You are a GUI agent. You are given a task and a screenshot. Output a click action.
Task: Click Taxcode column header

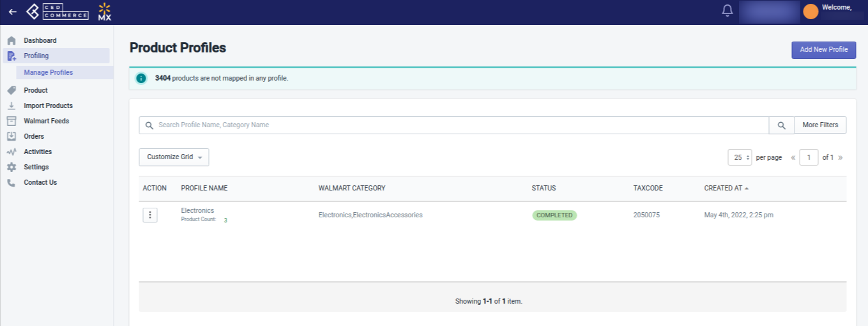click(x=648, y=189)
